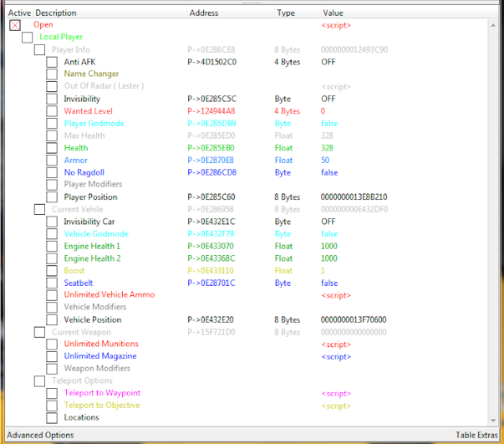Toggle the Player Godmode checkbox
This screenshot has height=444, width=504.
pos(52,124)
